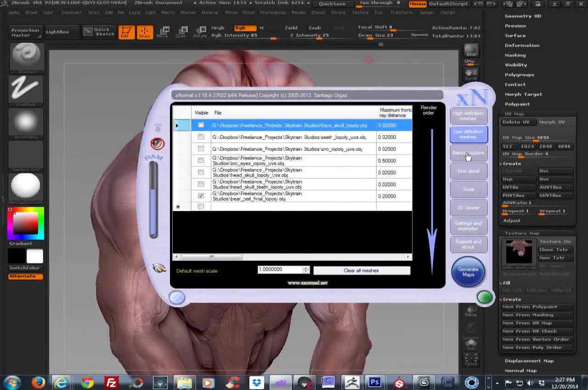Open the www.xnormal.net link
This screenshot has width=588, height=390.
[x=307, y=283]
